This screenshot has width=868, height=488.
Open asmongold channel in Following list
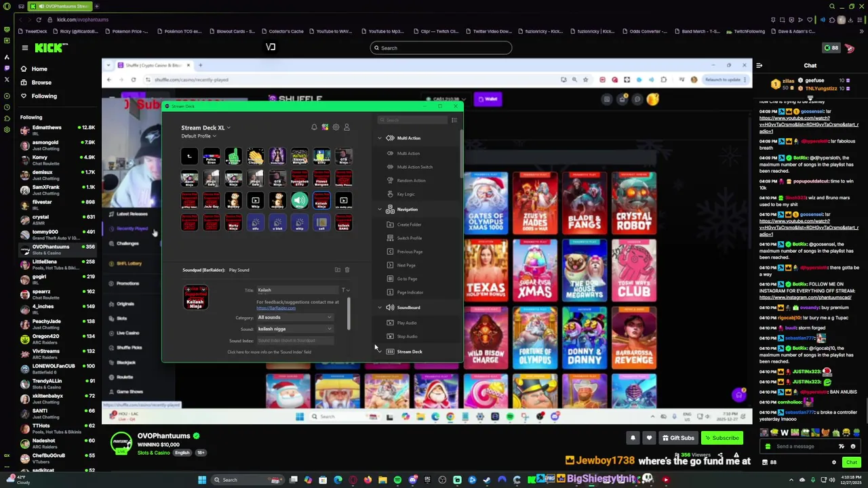58,145
